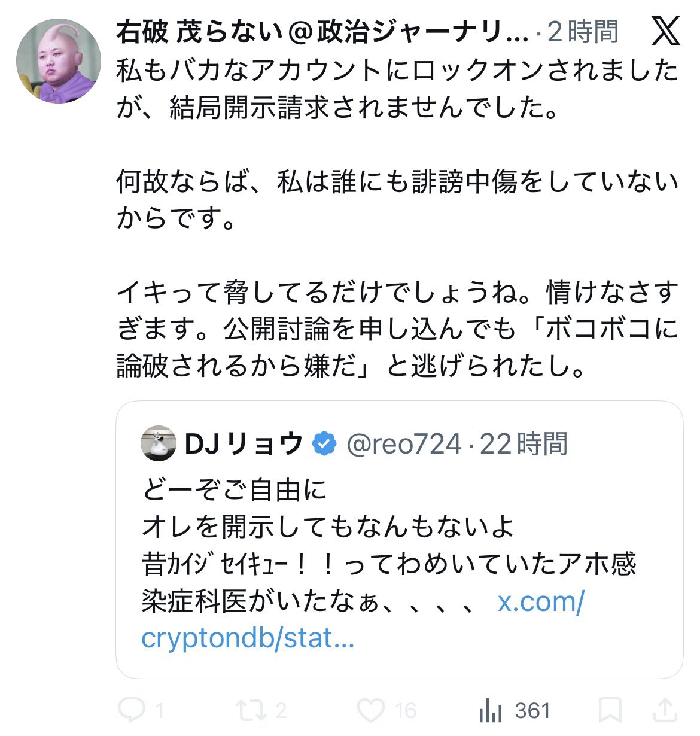
Task: Tap the share upload icon
Action: pyautogui.click(x=665, y=710)
